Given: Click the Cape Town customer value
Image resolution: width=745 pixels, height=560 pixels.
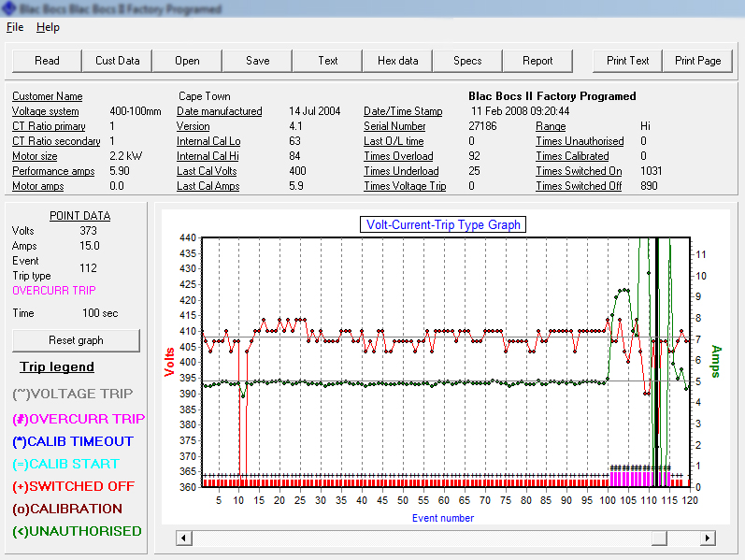Looking at the screenshot, I should tap(205, 96).
